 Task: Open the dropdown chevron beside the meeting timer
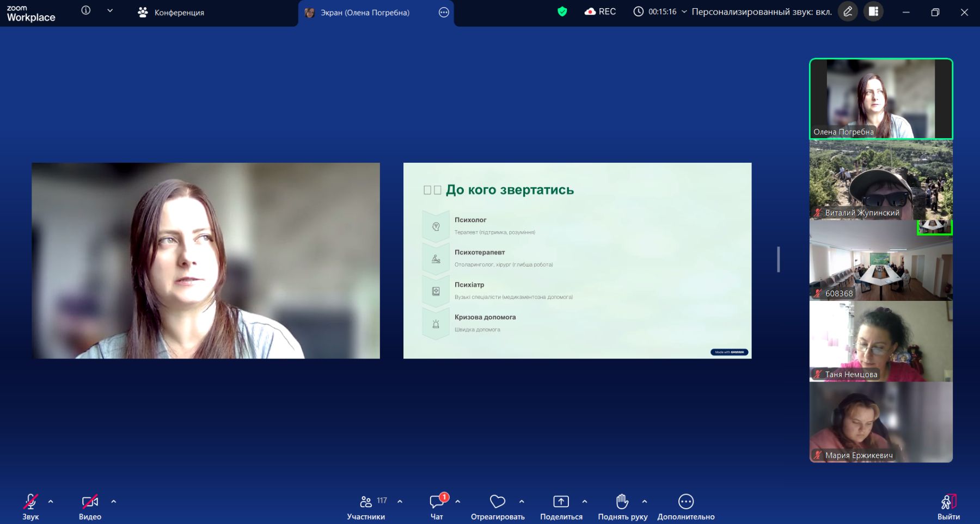pos(684,11)
